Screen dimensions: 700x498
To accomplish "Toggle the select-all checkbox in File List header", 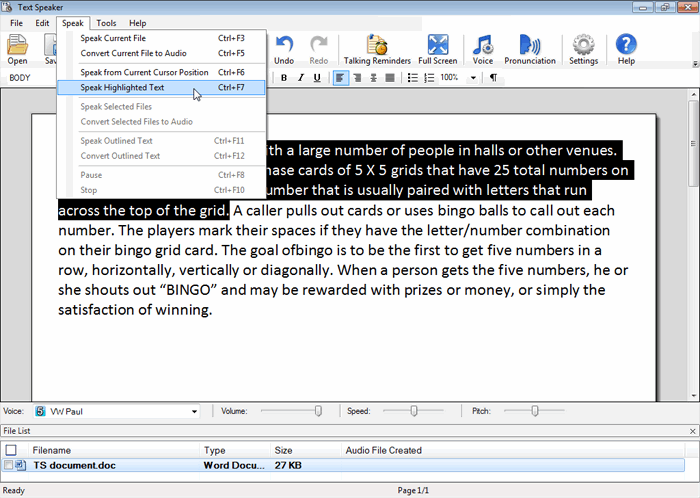I will 10,450.
